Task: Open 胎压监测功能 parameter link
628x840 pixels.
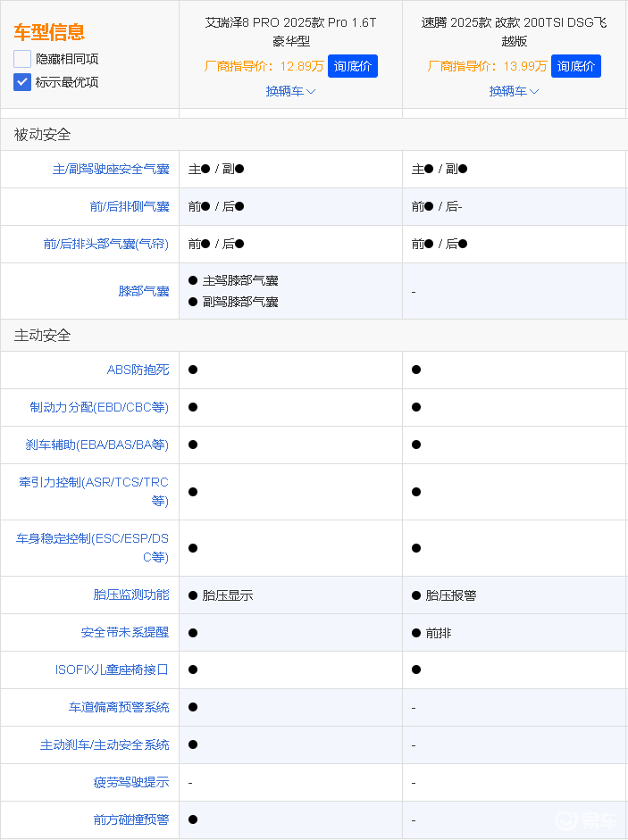Action: click(x=131, y=595)
